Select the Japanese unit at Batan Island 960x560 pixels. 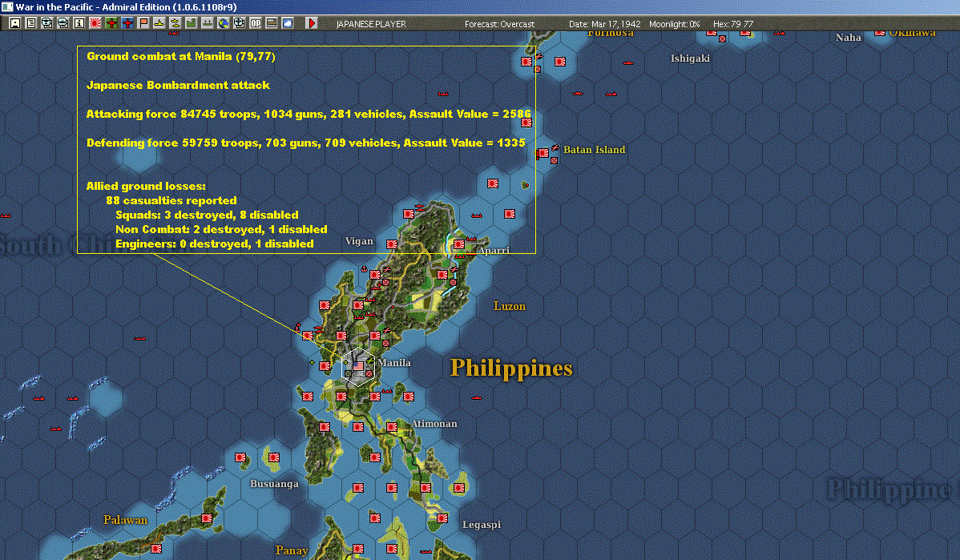tap(543, 153)
